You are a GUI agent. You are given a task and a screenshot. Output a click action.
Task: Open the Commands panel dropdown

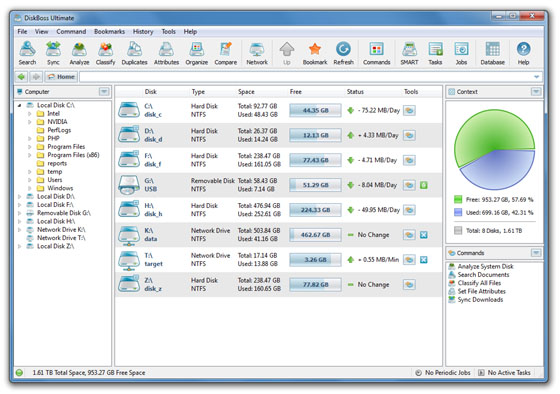536,253
